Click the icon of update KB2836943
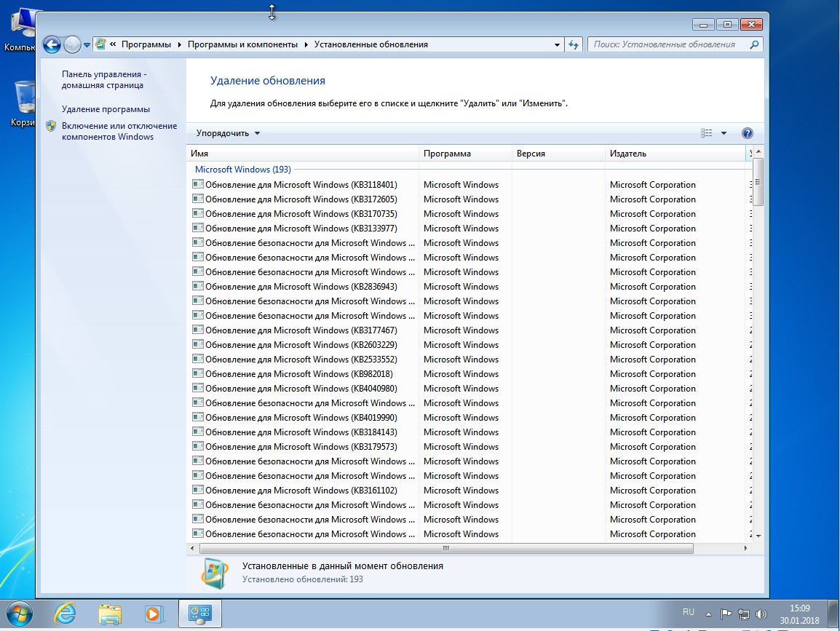The width and height of the screenshot is (840, 631). [198, 286]
